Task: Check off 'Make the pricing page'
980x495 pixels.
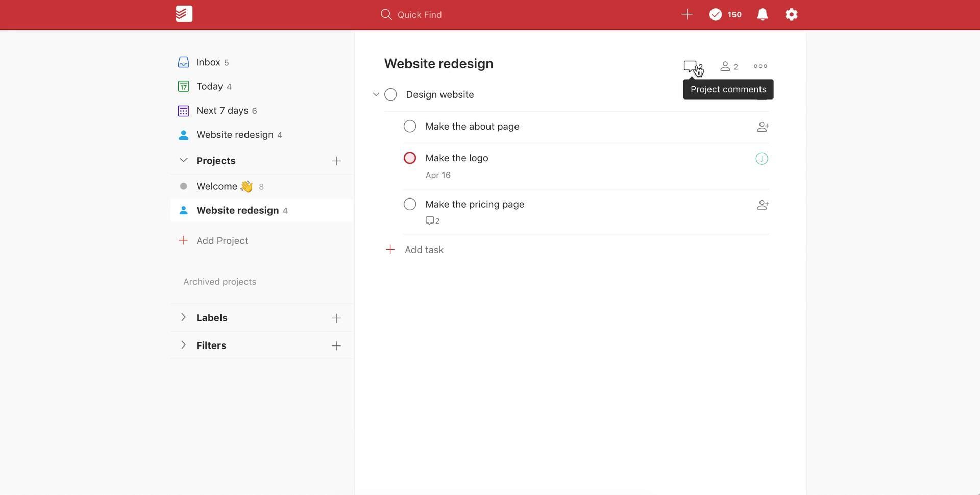Action: click(x=410, y=205)
